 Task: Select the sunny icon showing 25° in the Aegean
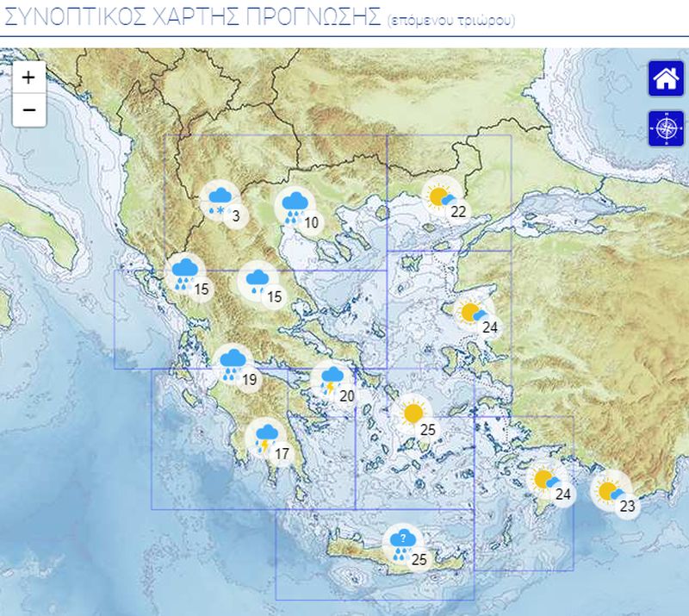click(x=413, y=414)
